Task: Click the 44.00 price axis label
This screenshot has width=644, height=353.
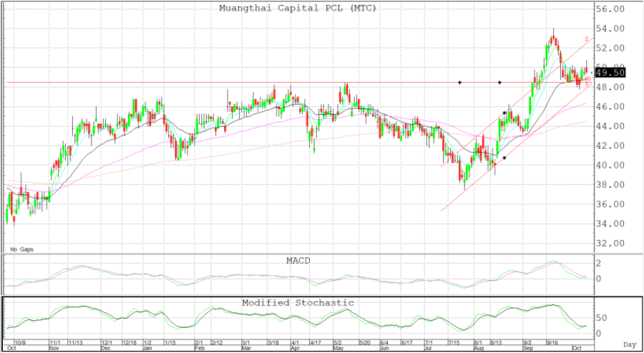Action: coord(610,126)
